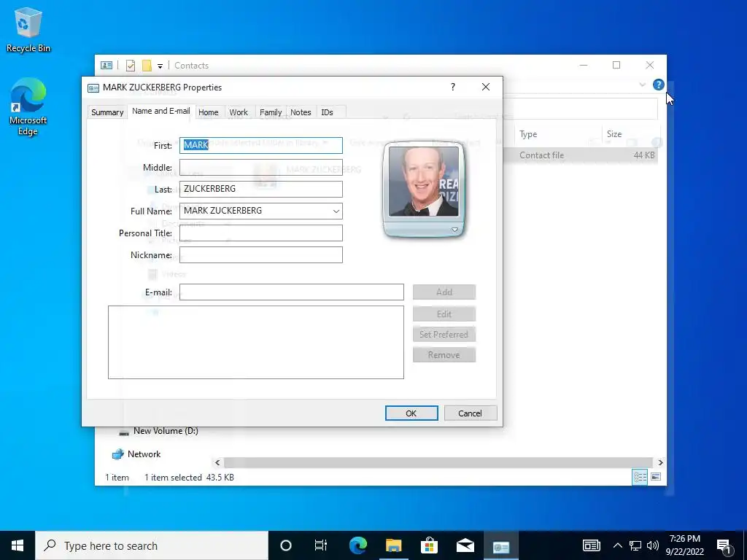Switch to the Summary tab
This screenshot has width=747, height=560.
pyautogui.click(x=107, y=112)
